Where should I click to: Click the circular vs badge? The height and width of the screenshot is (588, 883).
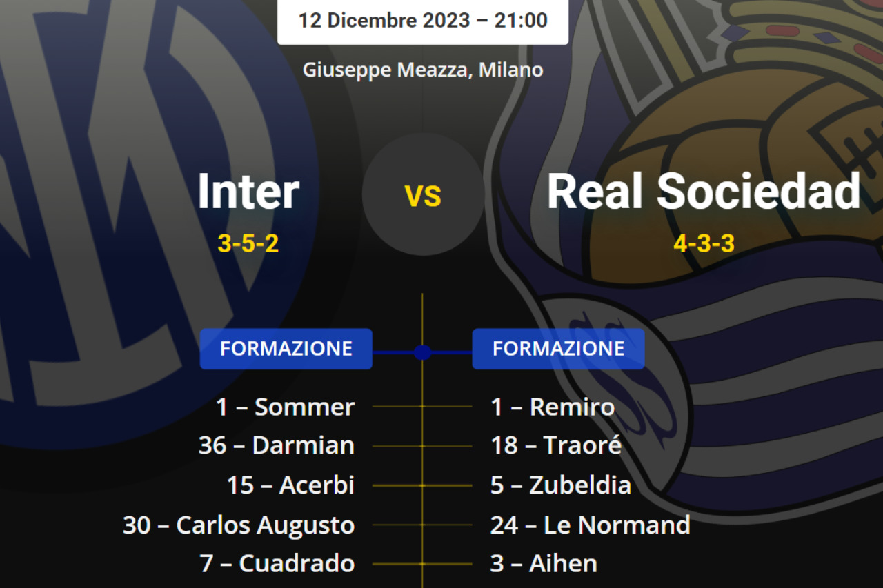click(x=423, y=195)
